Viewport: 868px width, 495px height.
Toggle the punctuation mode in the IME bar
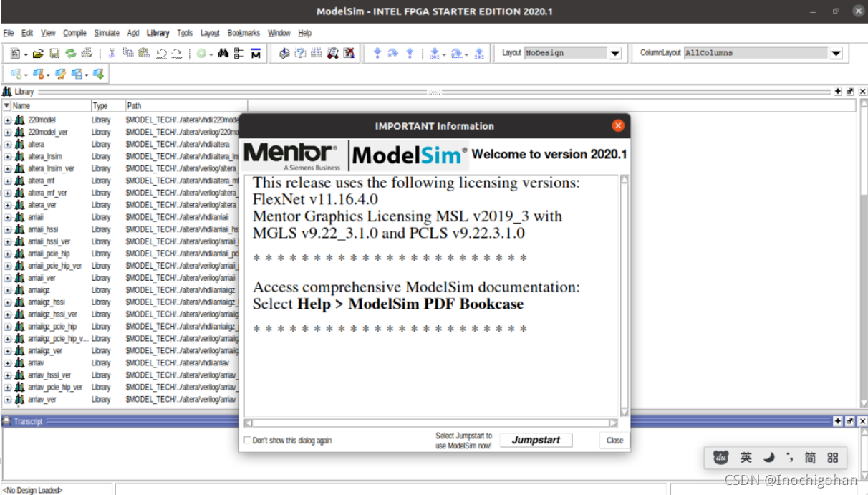click(x=789, y=458)
